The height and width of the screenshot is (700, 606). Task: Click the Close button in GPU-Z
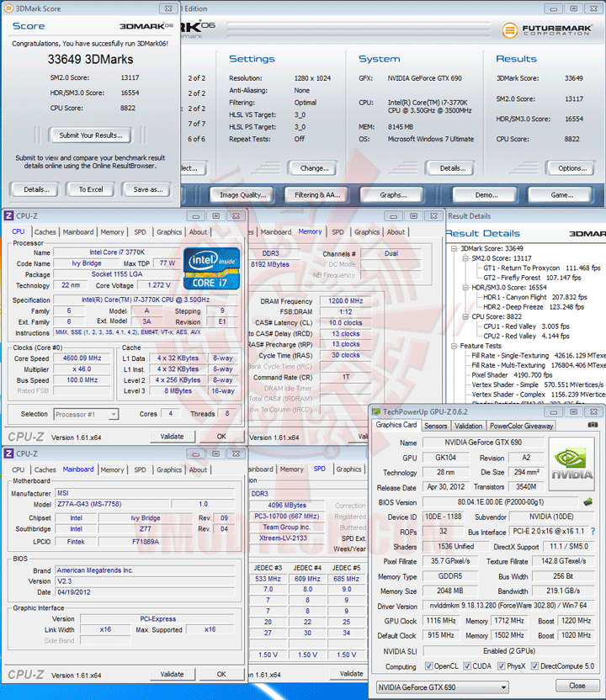click(x=577, y=685)
